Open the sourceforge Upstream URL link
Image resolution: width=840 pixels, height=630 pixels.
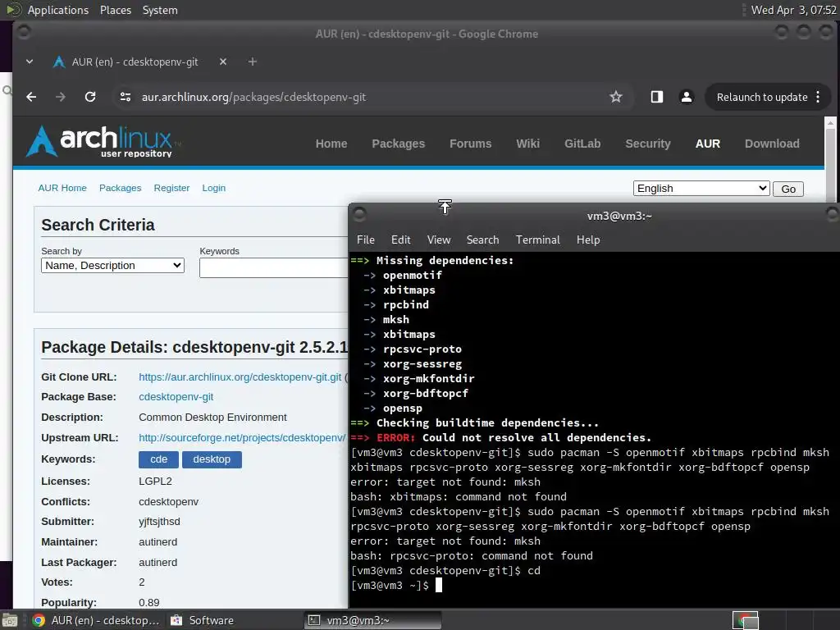click(x=242, y=438)
